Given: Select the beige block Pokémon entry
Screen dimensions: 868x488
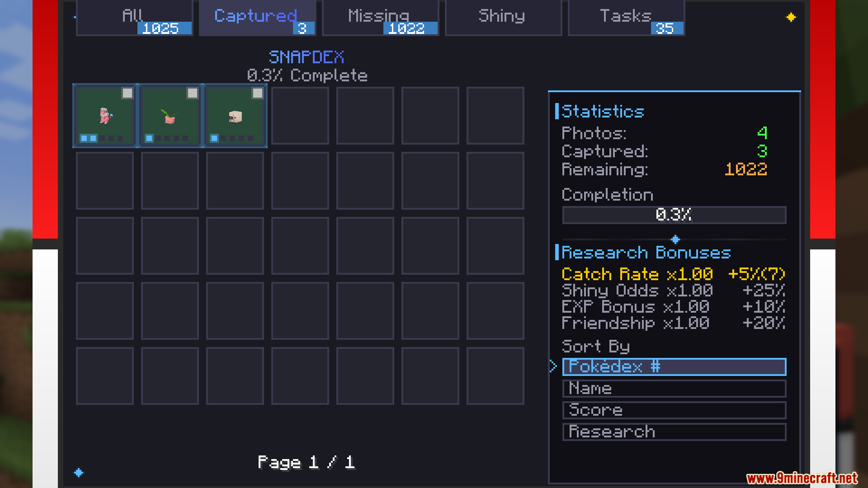Looking at the screenshot, I should point(235,116).
